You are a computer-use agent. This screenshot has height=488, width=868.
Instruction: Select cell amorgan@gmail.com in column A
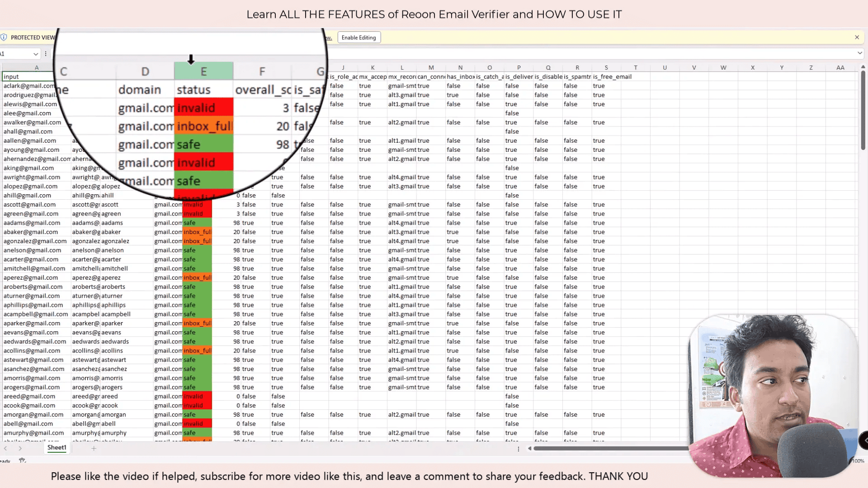pyautogui.click(x=37, y=415)
